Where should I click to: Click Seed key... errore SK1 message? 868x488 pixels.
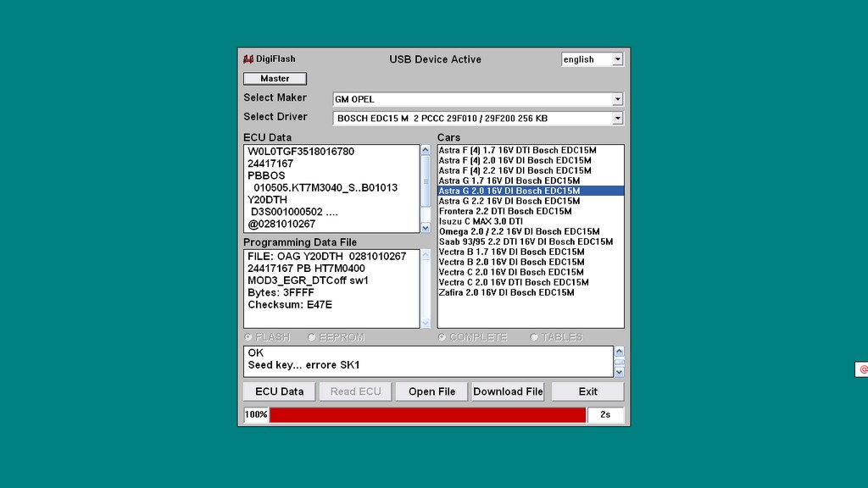pyautogui.click(x=304, y=365)
